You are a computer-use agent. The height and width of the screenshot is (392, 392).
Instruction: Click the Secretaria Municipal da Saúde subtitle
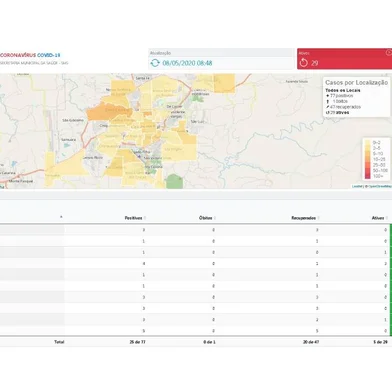pyautogui.click(x=34, y=63)
